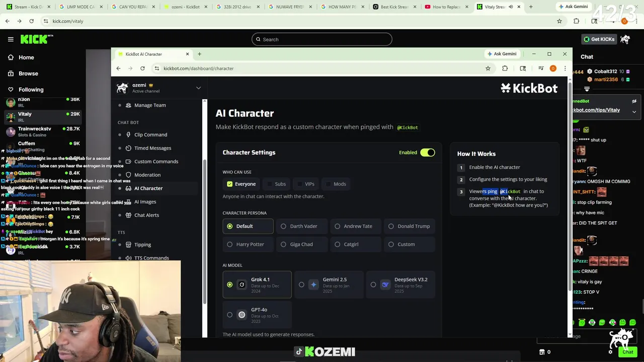
Task: Open kickbot.com/tips/Vitaly link in chat
Action: [x=596, y=110]
